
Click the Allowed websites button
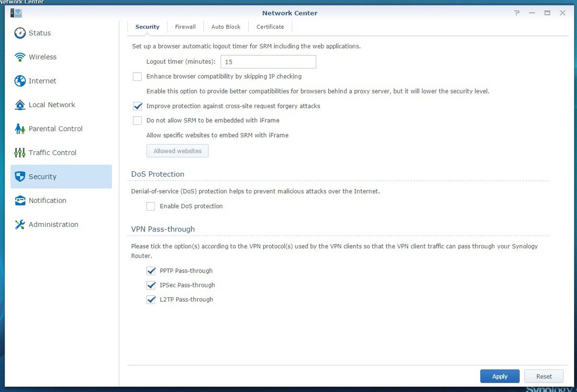coord(177,151)
